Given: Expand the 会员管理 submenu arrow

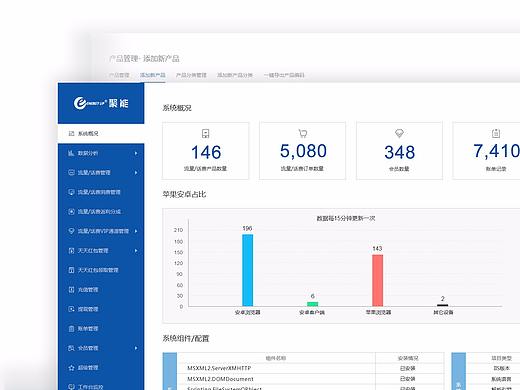Looking at the screenshot, I should [x=136, y=348].
